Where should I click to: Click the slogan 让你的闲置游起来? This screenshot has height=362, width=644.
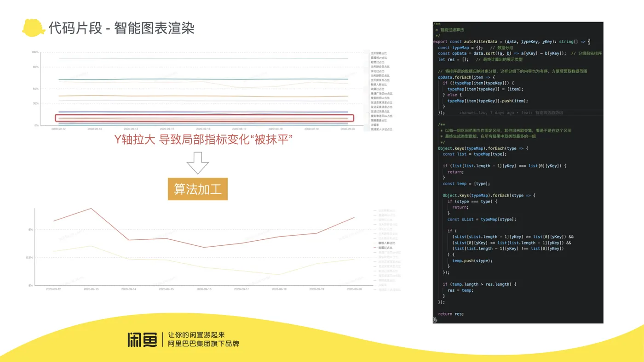pyautogui.click(x=196, y=335)
